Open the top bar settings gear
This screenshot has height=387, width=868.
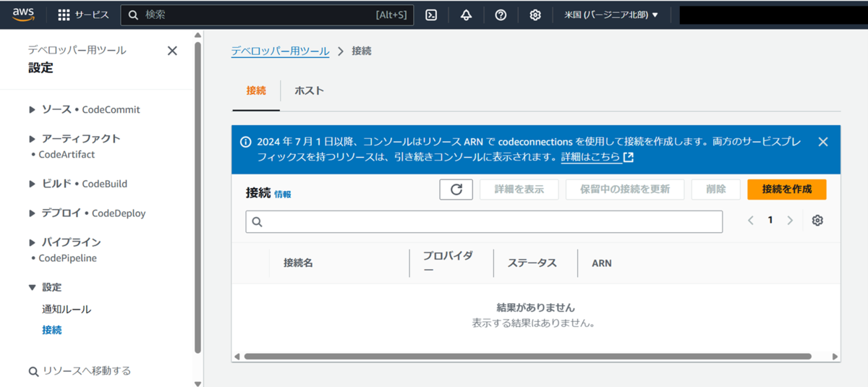click(535, 14)
